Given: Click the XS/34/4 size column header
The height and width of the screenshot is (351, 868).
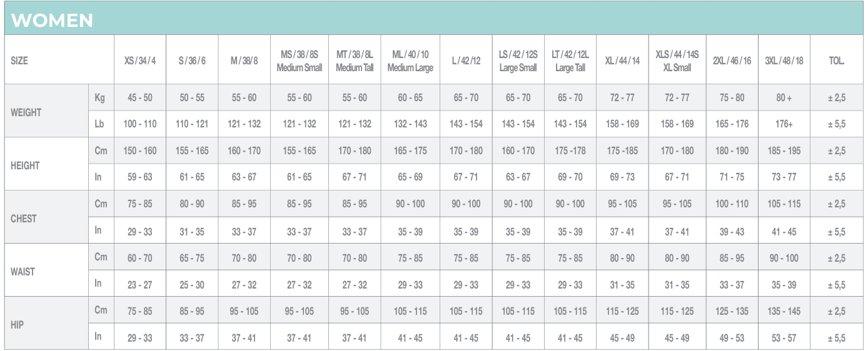Looking at the screenshot, I should coord(139,61).
